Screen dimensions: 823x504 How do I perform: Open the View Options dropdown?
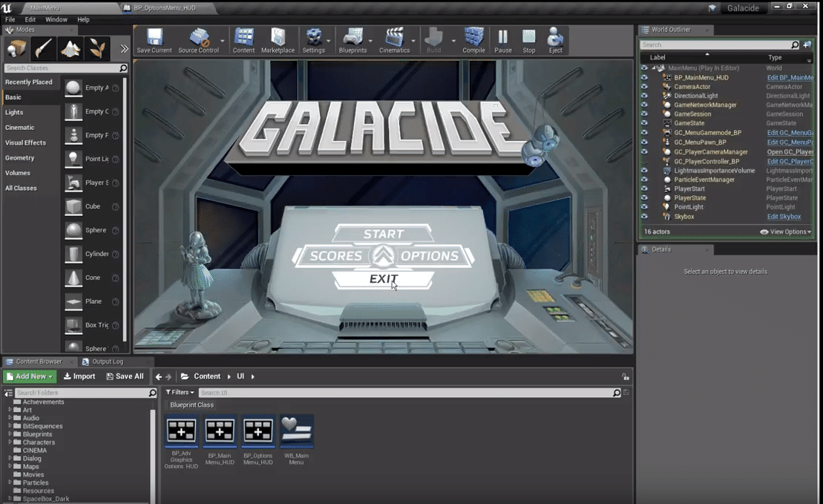pos(785,232)
